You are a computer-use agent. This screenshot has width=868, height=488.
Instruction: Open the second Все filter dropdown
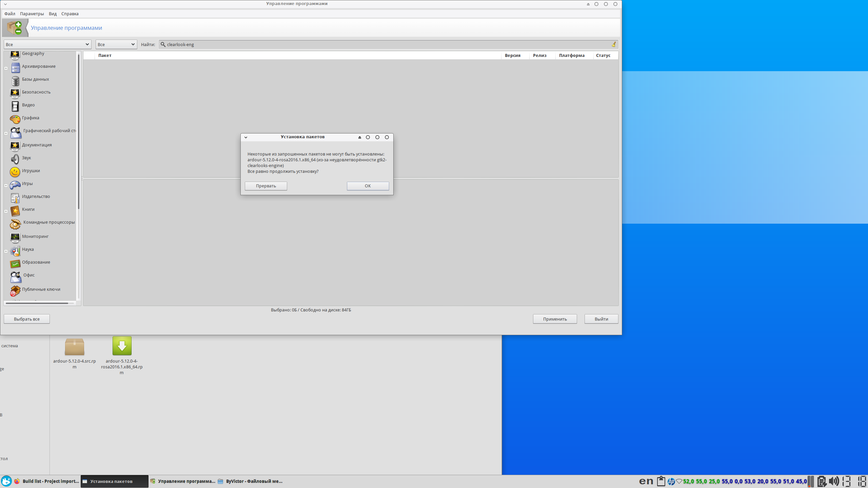coord(116,44)
